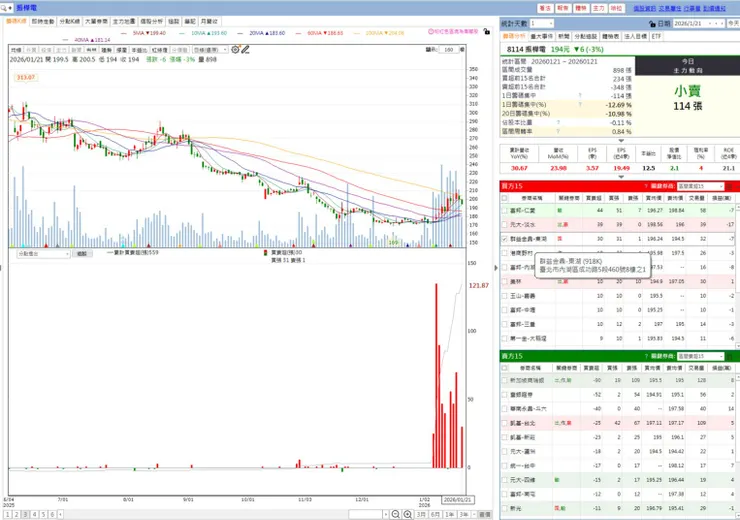
Task: Open the 法人目標 tab
Action: (635, 36)
